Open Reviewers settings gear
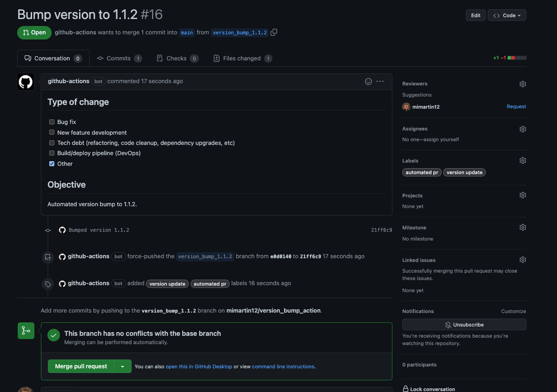Image resolution: width=557 pixels, height=392 pixels. (523, 84)
